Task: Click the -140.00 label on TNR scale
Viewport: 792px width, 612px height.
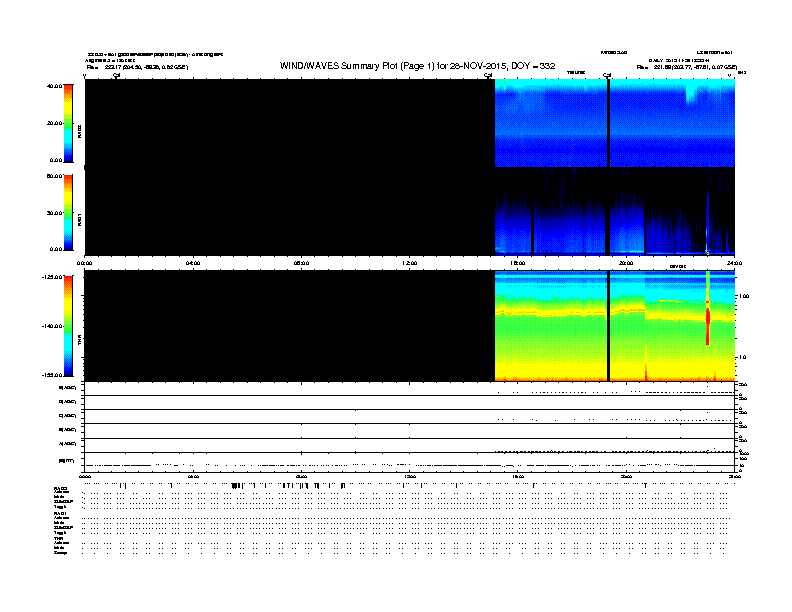Action: [x=52, y=326]
